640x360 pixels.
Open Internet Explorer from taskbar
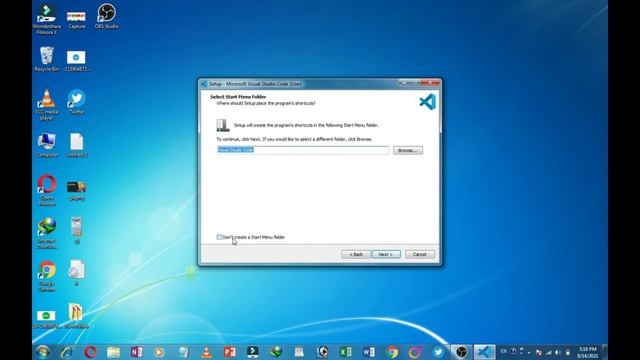(x=67, y=352)
